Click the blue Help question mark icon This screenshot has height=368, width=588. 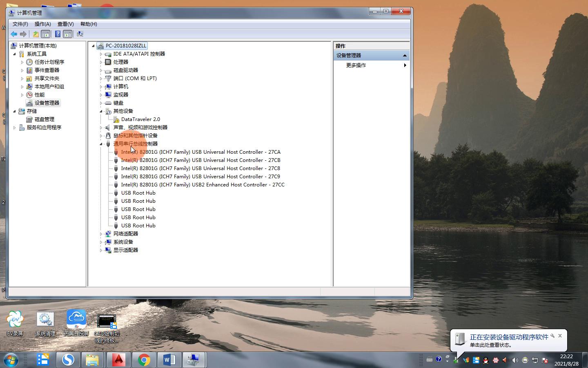[x=58, y=34]
